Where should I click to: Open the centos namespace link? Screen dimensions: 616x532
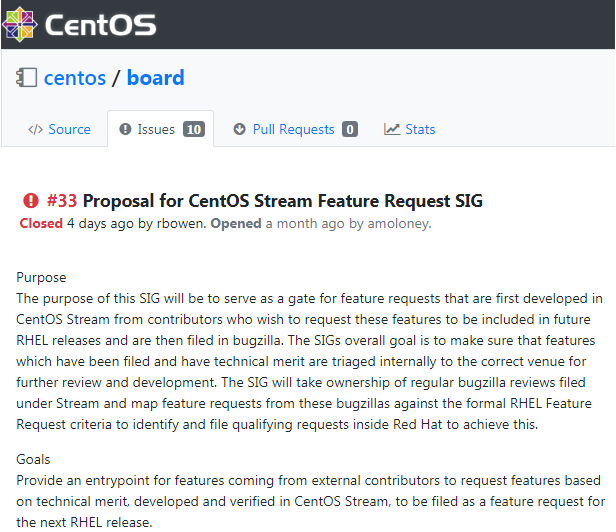click(75, 78)
